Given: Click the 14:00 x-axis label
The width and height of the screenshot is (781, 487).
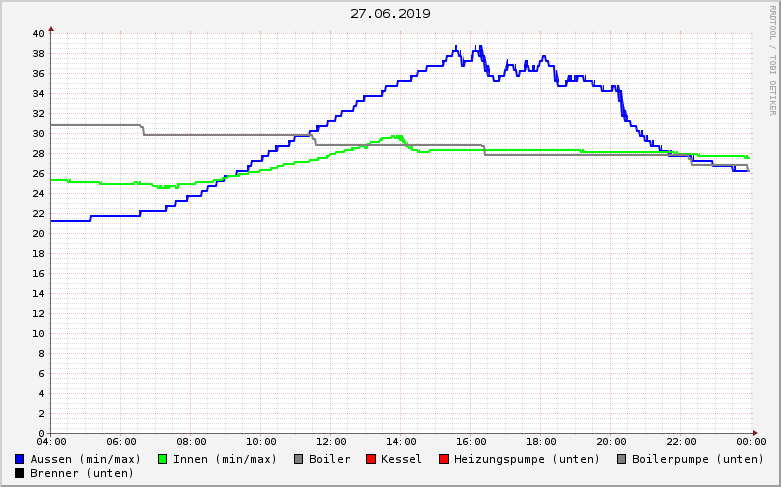Looking at the screenshot, I should (401, 442).
